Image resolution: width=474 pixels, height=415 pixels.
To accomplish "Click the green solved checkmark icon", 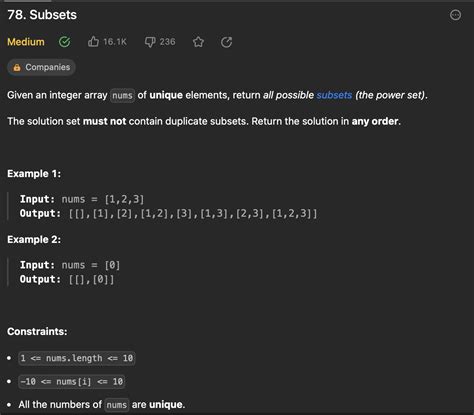I will point(64,42).
